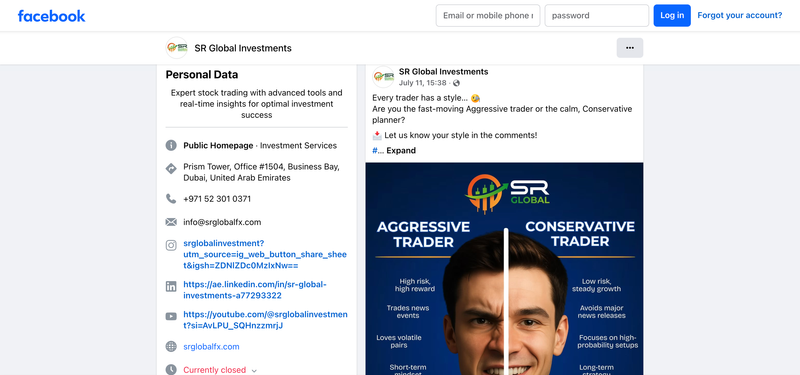This screenshot has width=800, height=375.
Task: Open the srglobalinvestment Instagram link
Action: tap(265, 254)
